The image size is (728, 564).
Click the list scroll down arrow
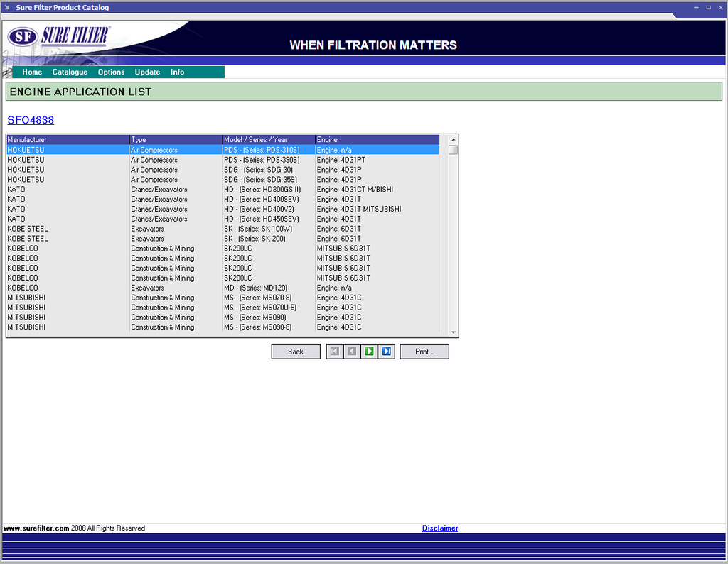click(x=453, y=332)
